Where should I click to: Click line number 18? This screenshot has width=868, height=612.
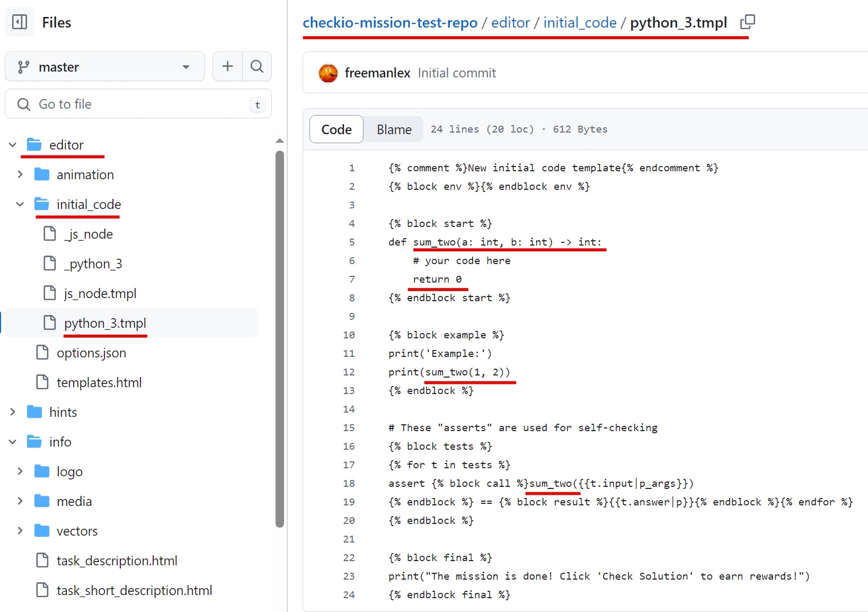[x=349, y=483]
